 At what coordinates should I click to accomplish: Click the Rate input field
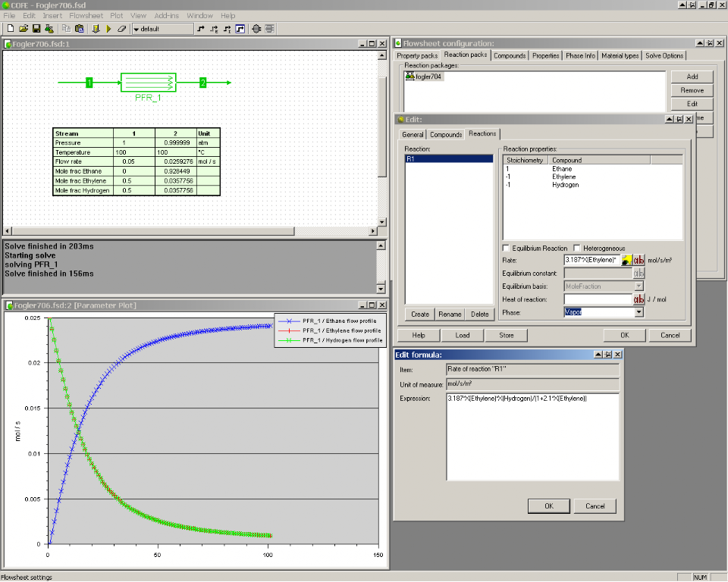592,261
